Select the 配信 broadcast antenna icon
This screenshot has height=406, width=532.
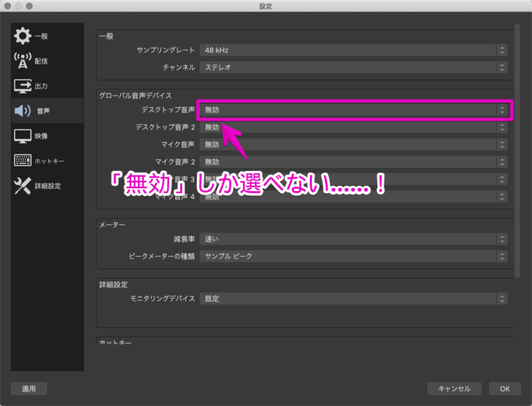[x=22, y=60]
